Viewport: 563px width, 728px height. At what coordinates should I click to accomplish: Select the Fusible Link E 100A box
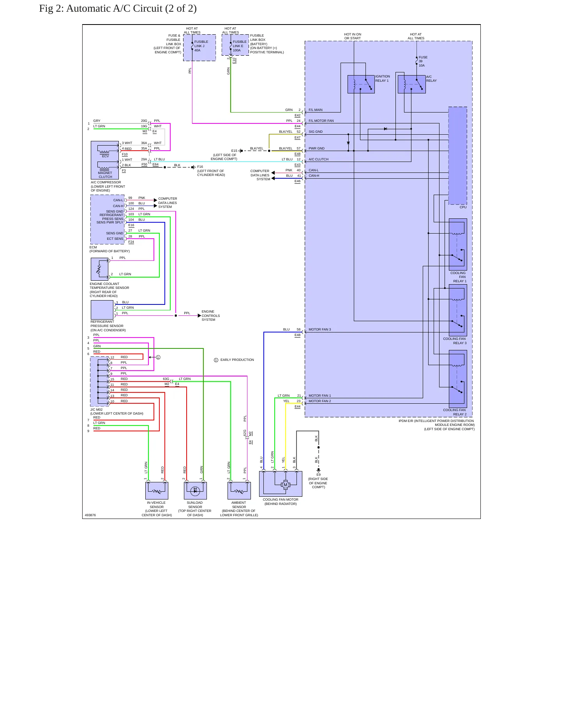tap(235, 45)
